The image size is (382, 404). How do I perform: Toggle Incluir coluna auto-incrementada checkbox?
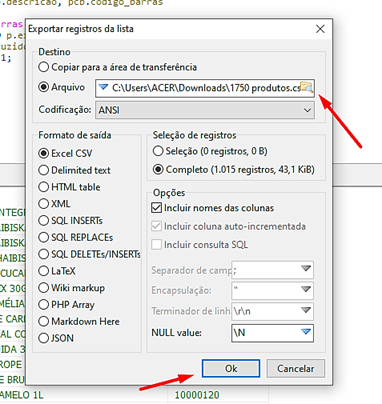coord(229,226)
